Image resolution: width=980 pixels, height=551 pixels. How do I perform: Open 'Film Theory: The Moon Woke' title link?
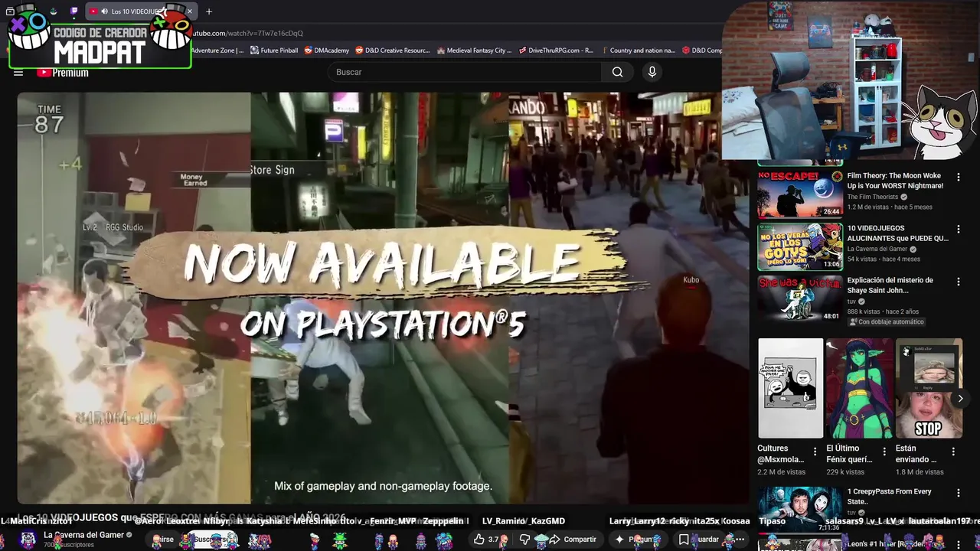point(895,181)
